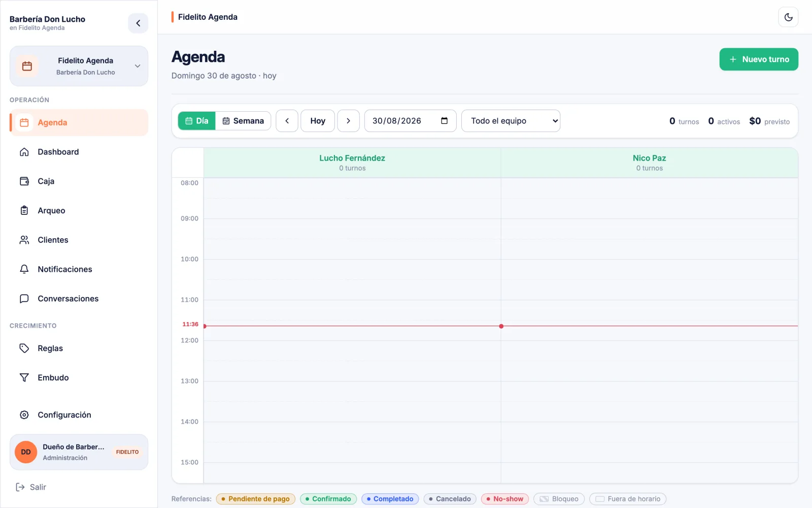The width and height of the screenshot is (812, 508).
Task: Open the date picker calendar icon
Action: (x=445, y=121)
